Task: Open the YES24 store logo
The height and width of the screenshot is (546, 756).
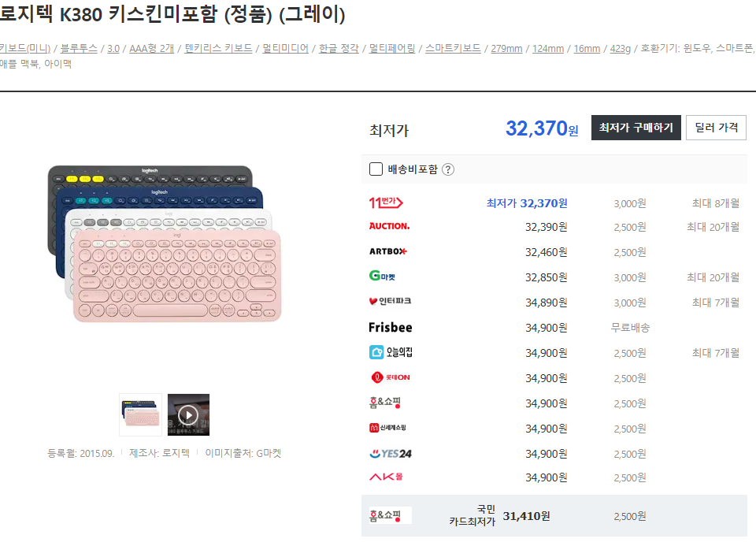Action: (x=390, y=453)
